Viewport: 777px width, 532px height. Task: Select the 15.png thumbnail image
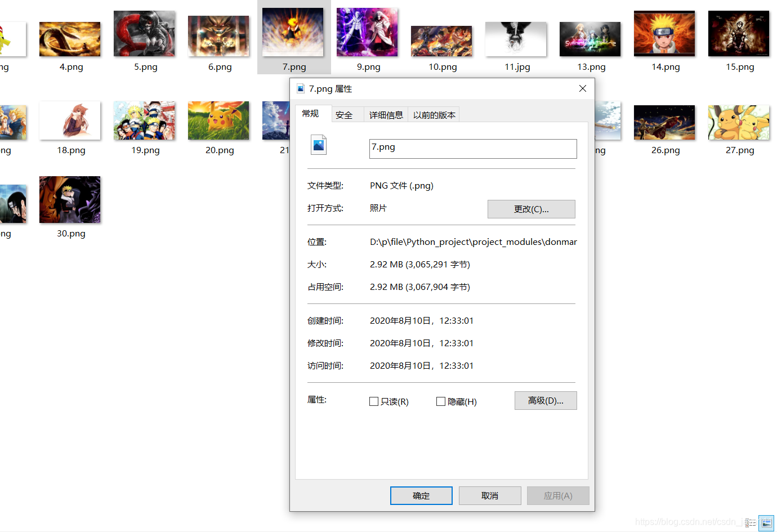pyautogui.click(x=739, y=34)
